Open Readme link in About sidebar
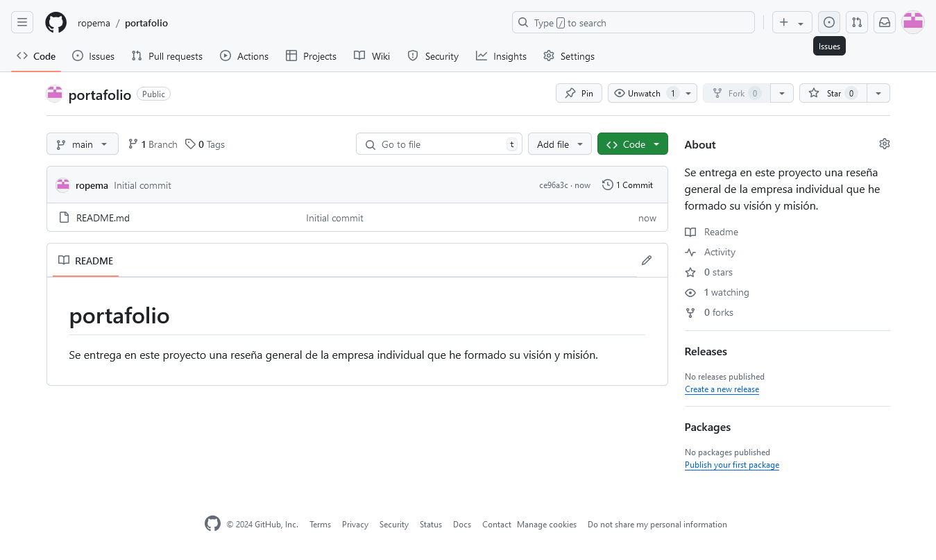The image size is (936, 560). (712, 232)
